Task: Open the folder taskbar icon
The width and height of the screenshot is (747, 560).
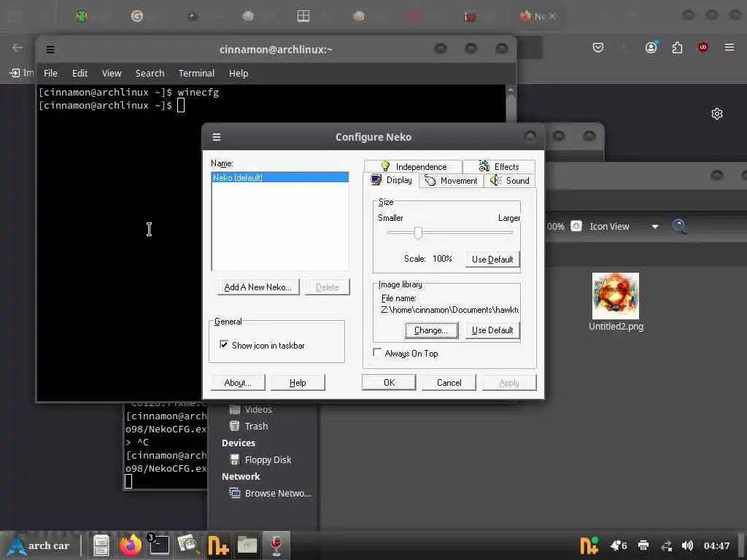Action: click(x=247, y=545)
